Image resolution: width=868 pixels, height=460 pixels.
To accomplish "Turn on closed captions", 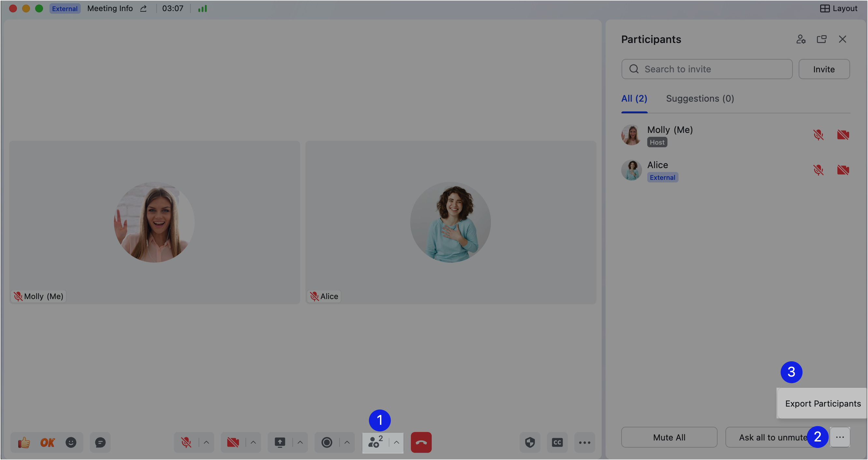I will [557, 442].
